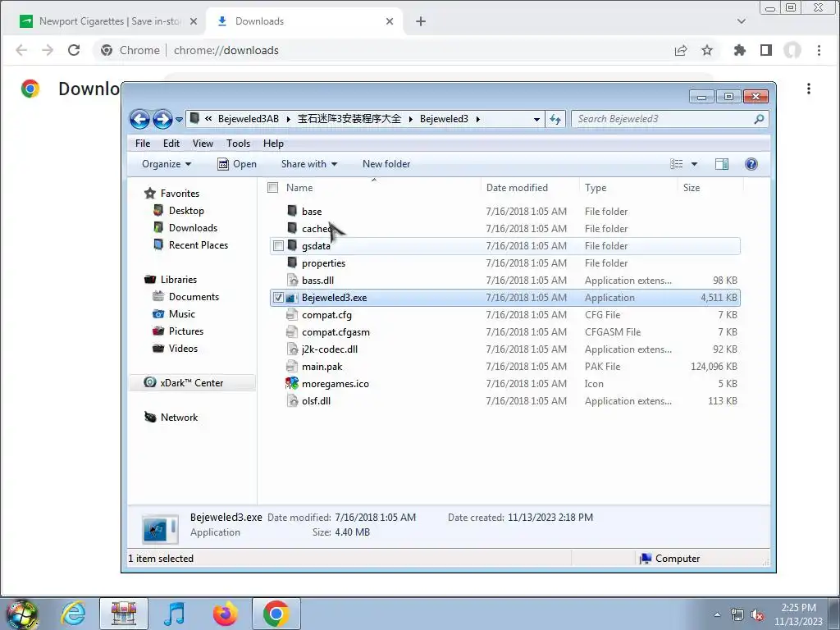The image size is (840, 630).
Task: Open the Edit menu
Action: pyautogui.click(x=171, y=144)
